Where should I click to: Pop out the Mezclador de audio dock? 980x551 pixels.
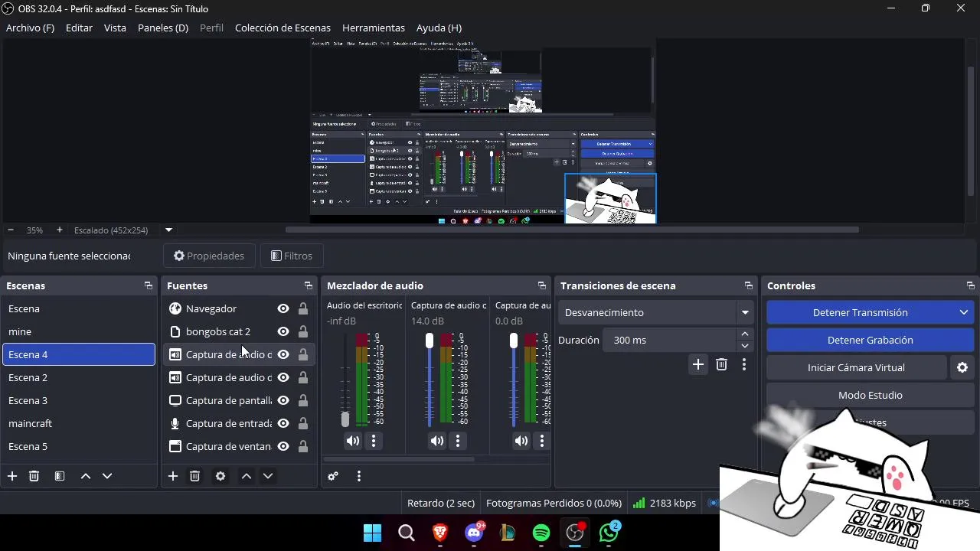(542, 285)
